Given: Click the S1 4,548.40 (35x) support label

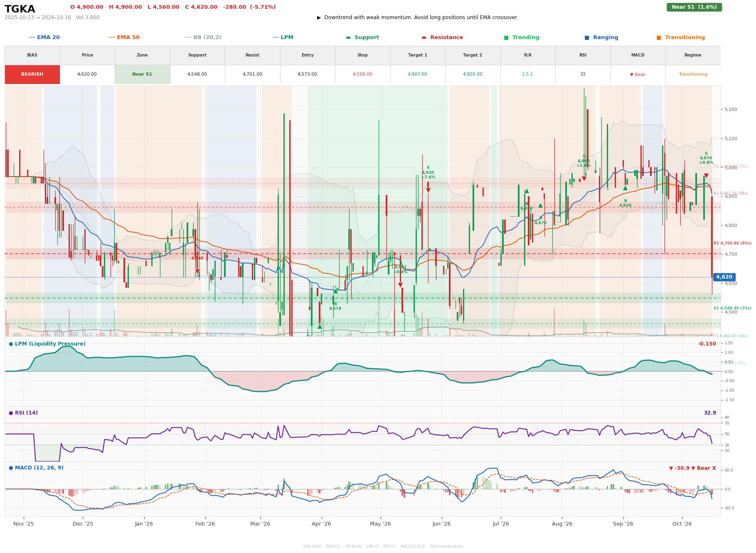Looking at the screenshot, I should (x=732, y=308).
